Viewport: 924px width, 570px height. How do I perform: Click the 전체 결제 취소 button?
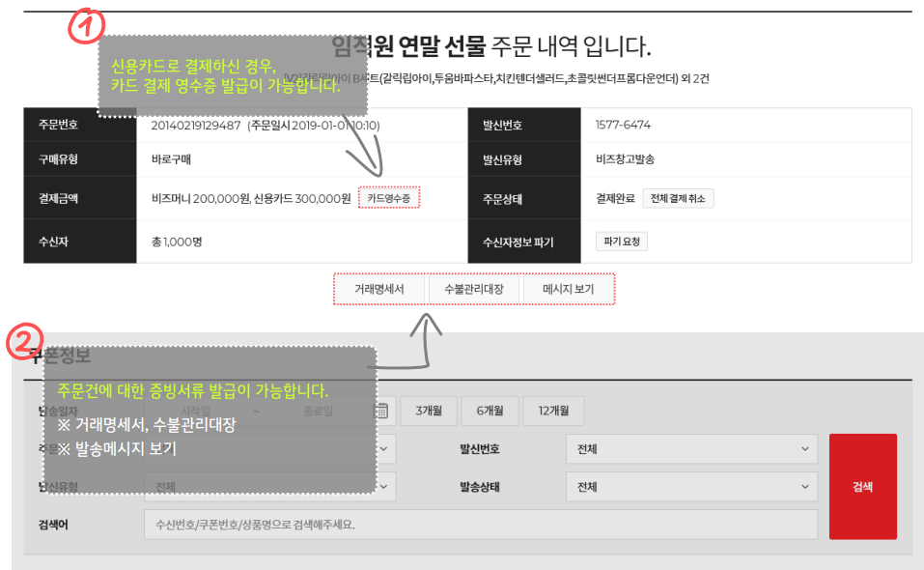(678, 199)
